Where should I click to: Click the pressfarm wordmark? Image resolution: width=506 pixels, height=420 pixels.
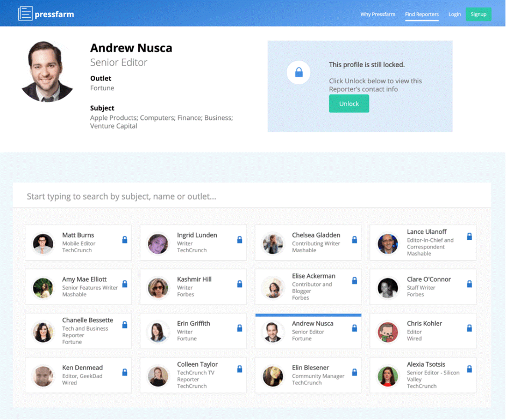coord(54,14)
